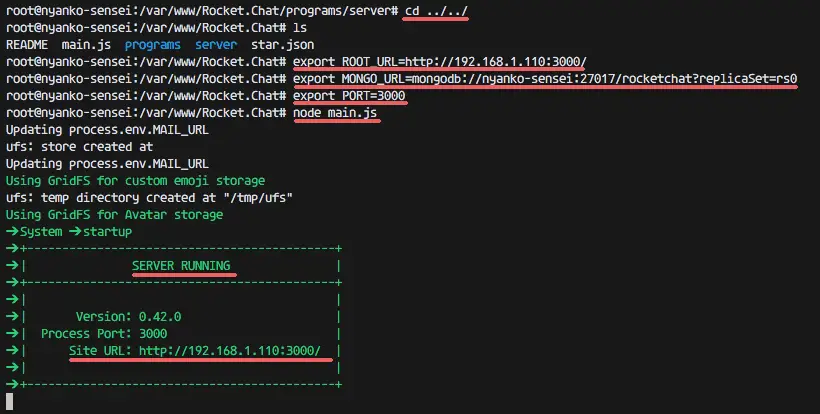This screenshot has height=414, width=820.
Task: Click the README file name
Action: click(x=27, y=45)
